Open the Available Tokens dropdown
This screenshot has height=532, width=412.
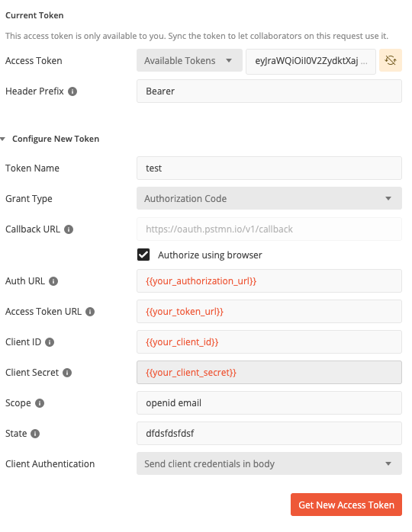click(x=189, y=60)
